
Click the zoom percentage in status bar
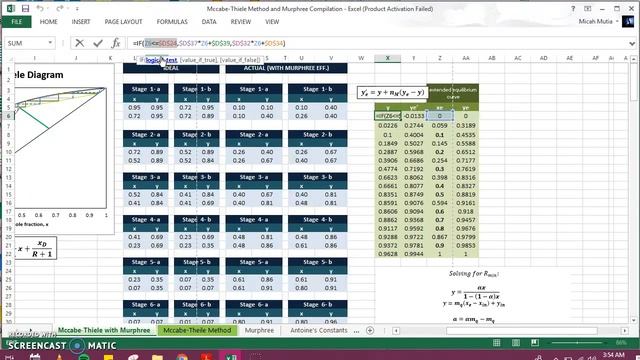tap(621, 343)
